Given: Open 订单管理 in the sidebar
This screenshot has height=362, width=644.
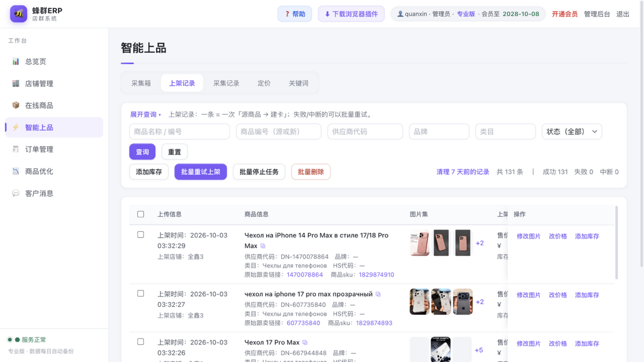Looking at the screenshot, I should (54, 150).
